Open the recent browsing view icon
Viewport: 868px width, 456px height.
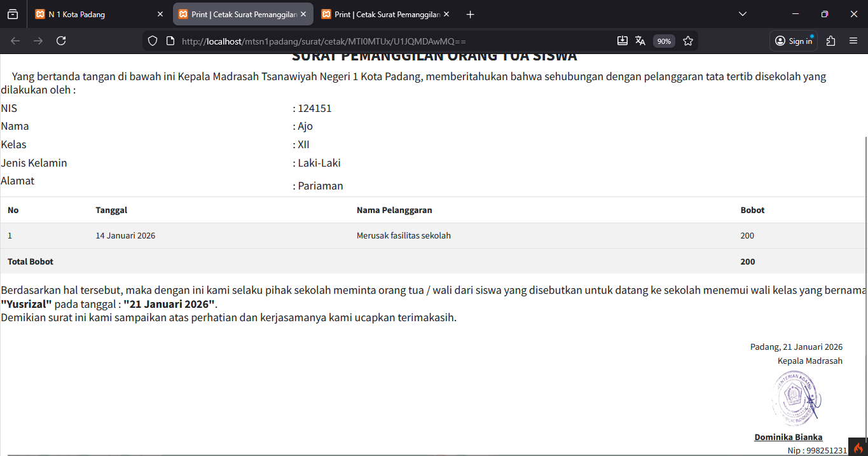click(x=13, y=14)
